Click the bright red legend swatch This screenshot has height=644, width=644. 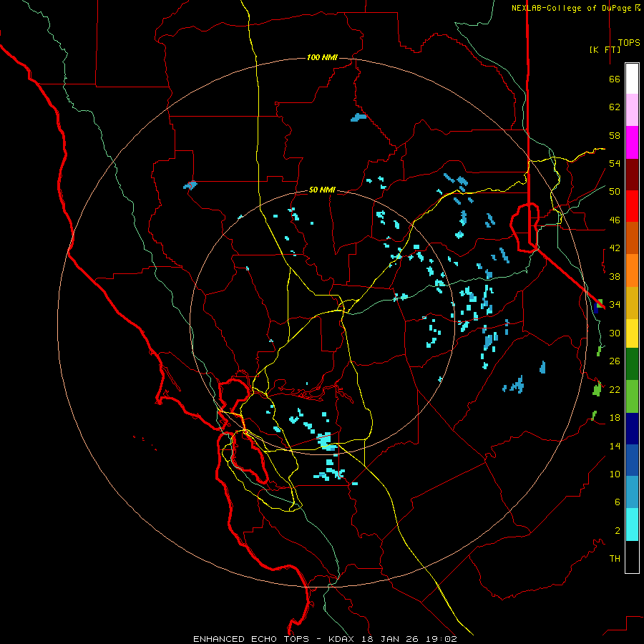(632, 206)
